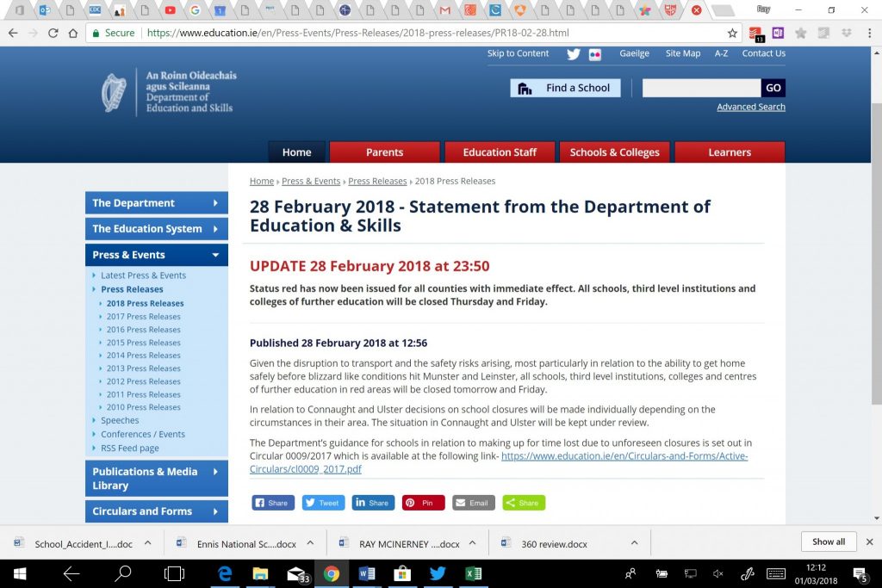Open options chevron for School_Accident download

(x=147, y=543)
